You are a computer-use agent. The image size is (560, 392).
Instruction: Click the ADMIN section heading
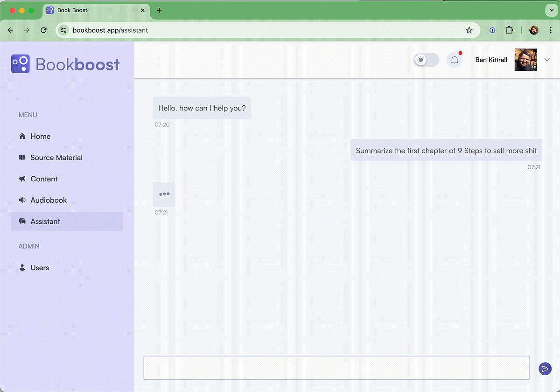click(29, 246)
